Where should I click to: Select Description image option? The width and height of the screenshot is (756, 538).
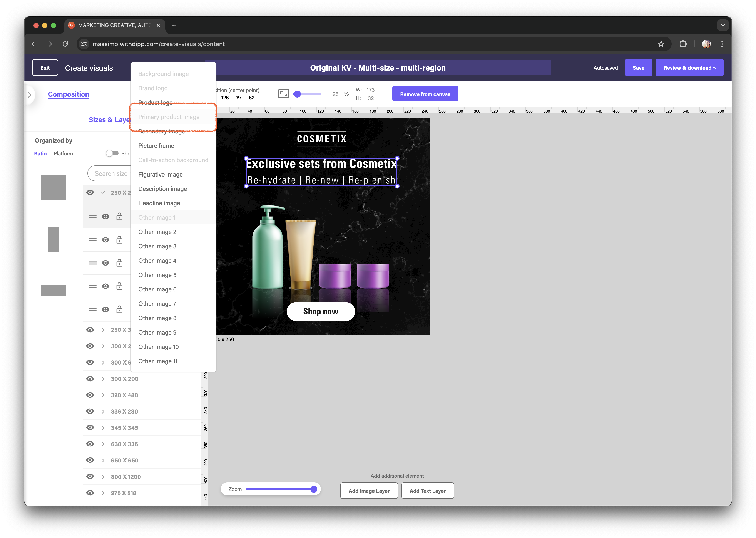coord(173,189)
